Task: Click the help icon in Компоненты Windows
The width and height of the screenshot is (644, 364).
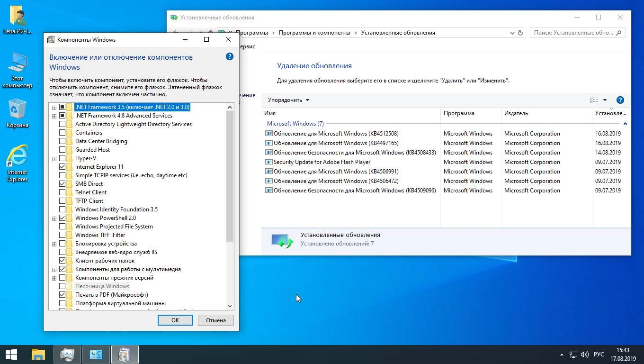Action: (x=230, y=56)
